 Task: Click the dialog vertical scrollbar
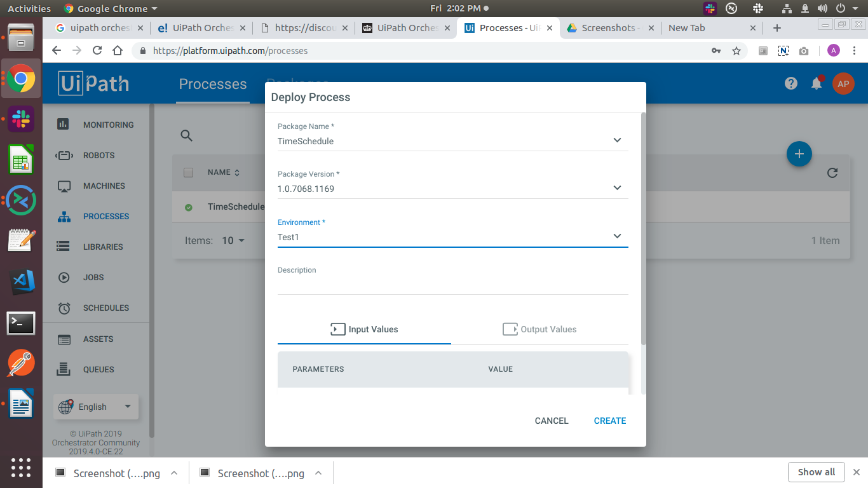click(x=644, y=229)
